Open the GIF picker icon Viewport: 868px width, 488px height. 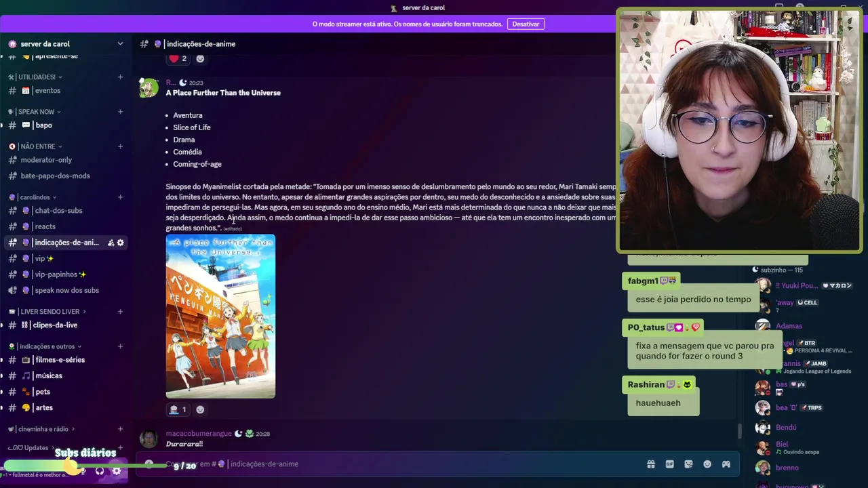pyautogui.click(x=669, y=464)
